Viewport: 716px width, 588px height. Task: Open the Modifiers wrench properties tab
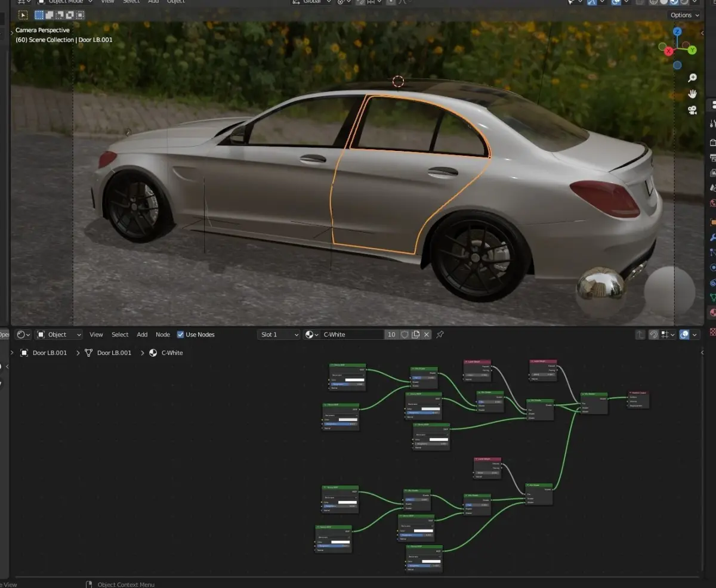(x=712, y=237)
